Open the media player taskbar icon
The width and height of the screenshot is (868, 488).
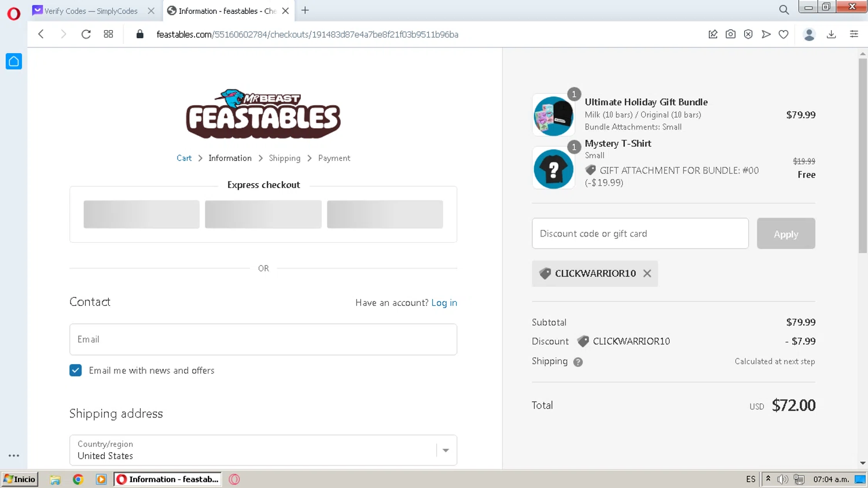click(x=101, y=479)
